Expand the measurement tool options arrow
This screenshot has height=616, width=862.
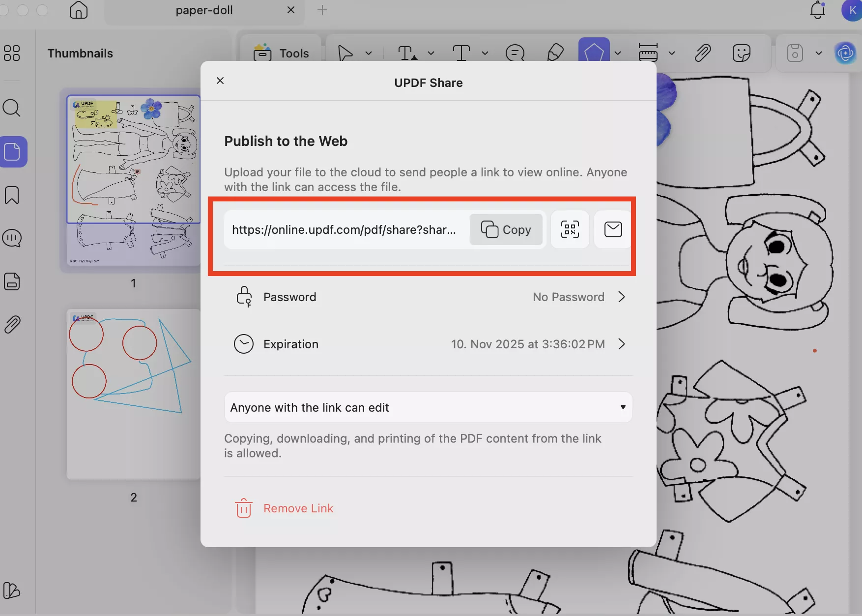click(672, 53)
